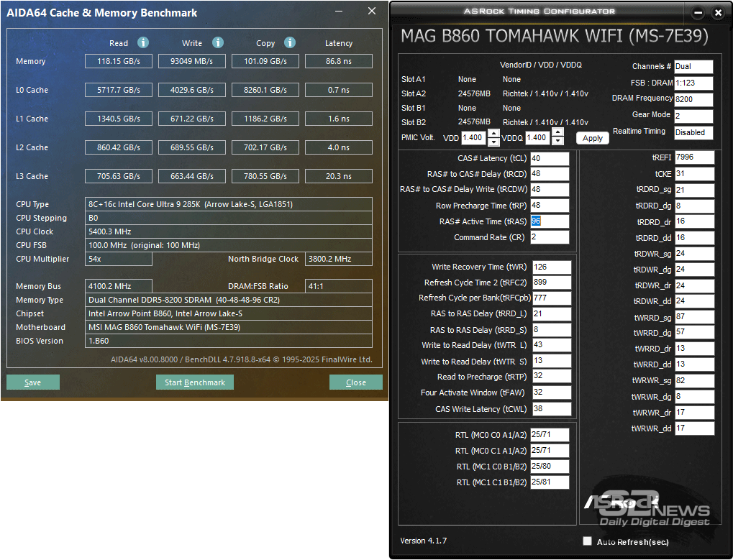Increase VDDQ voltage with up arrow
733x560 pixels.
557,133
